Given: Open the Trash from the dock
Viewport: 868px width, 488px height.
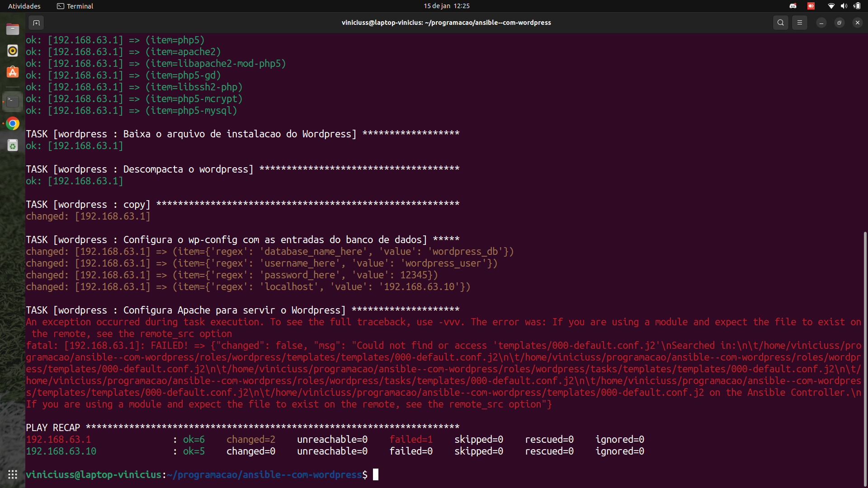Looking at the screenshot, I should [x=13, y=145].
